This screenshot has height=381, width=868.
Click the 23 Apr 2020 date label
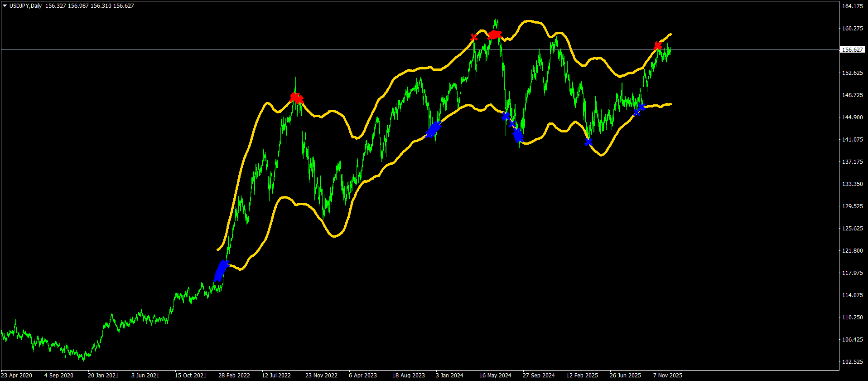point(16,376)
